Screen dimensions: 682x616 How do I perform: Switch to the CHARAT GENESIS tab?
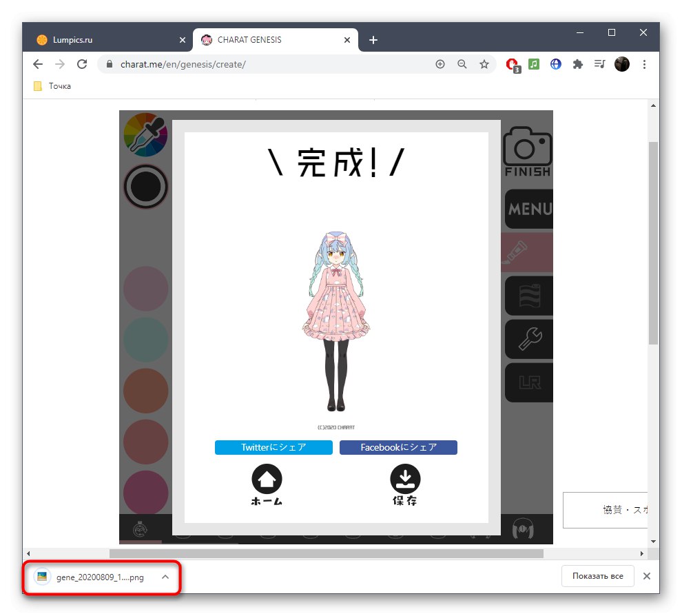pyautogui.click(x=275, y=40)
